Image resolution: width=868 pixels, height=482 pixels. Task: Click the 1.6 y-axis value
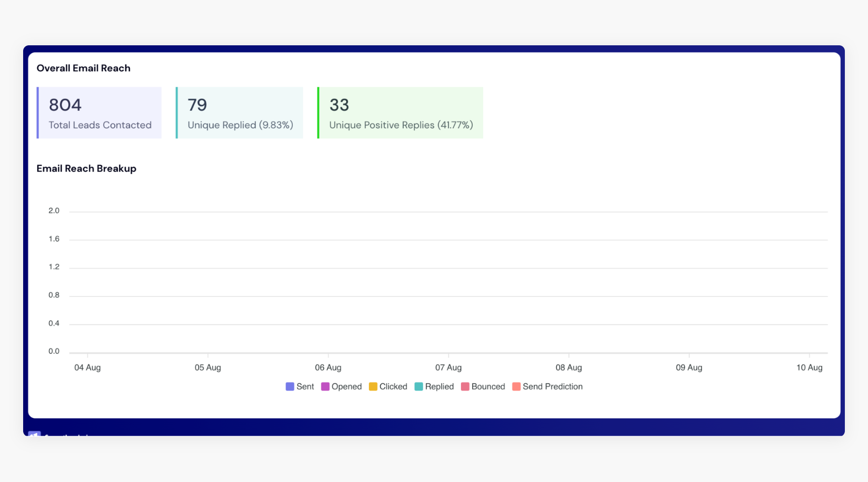[54, 239]
